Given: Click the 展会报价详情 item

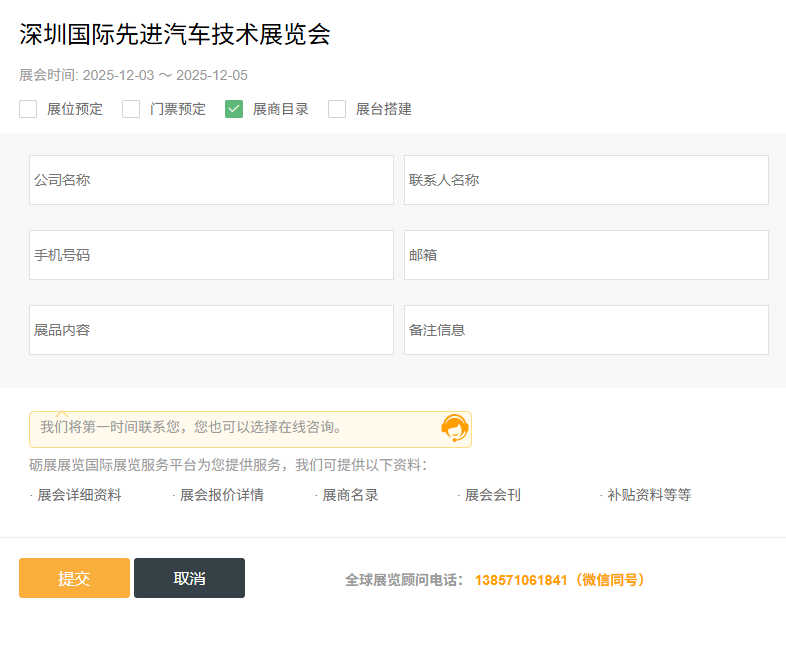Looking at the screenshot, I should [222, 495].
